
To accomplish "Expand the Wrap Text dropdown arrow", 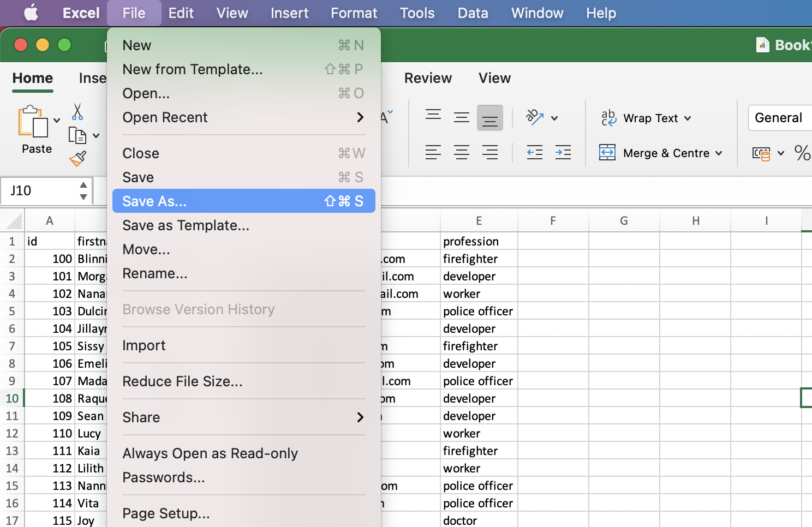I will [688, 118].
